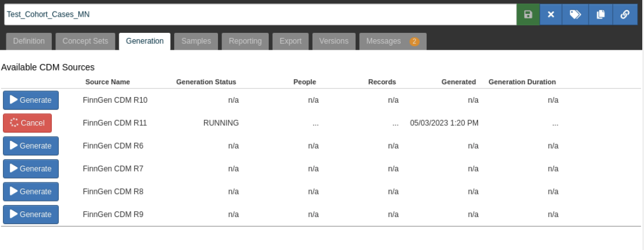This screenshot has height=250, width=644.
Task: Start generation for FinnGen CDM R6
Action: point(31,146)
